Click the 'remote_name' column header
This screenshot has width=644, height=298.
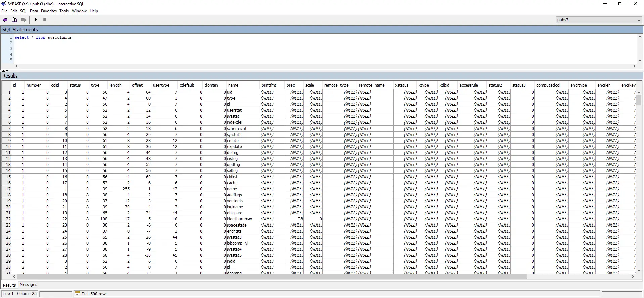click(x=375, y=85)
